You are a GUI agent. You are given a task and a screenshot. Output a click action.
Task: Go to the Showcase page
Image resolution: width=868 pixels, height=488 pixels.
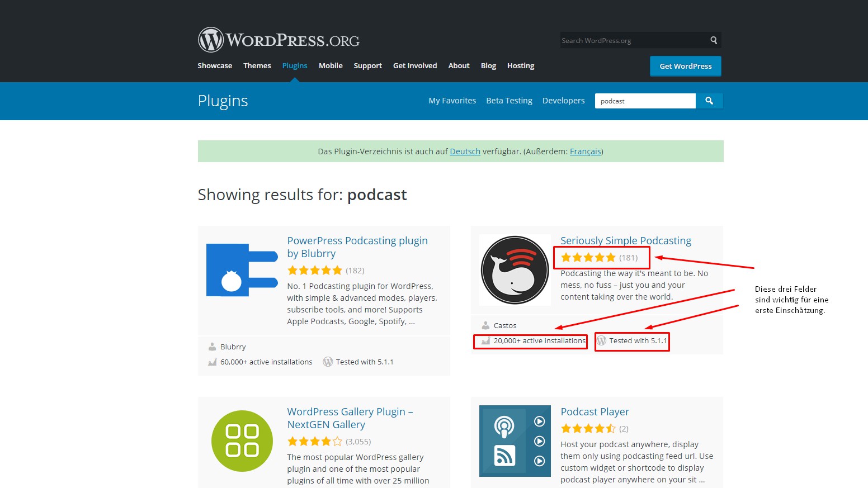coord(215,66)
